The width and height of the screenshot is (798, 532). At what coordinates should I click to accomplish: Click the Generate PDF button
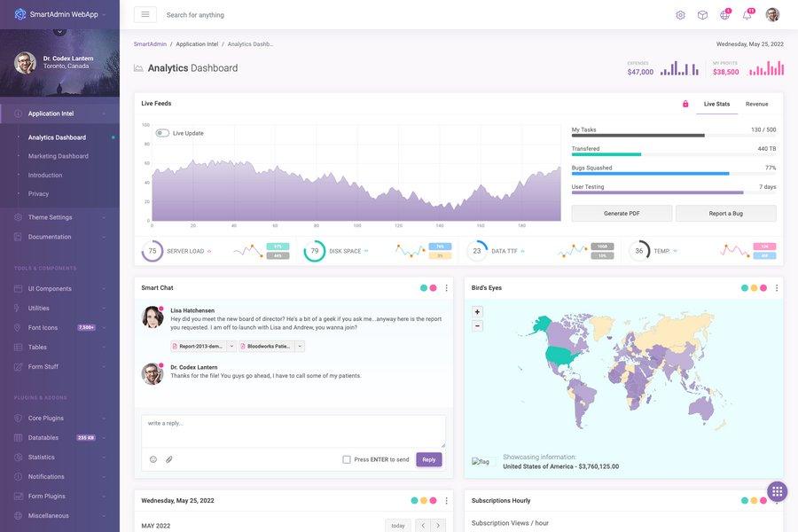tap(621, 211)
